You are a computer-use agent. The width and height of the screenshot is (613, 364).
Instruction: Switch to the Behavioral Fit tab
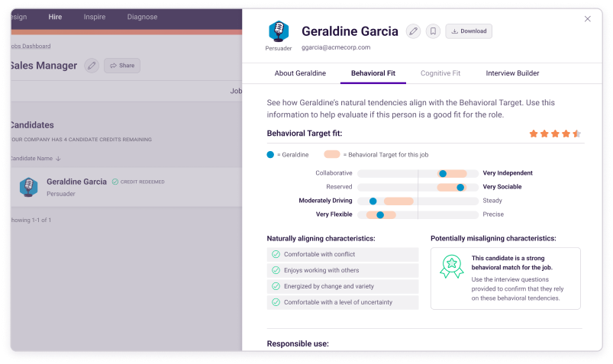(x=373, y=73)
